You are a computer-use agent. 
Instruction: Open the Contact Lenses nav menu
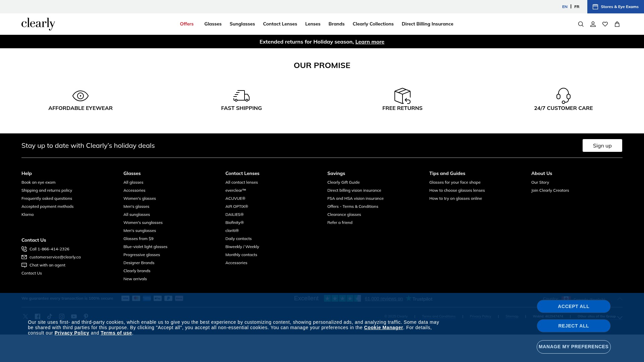pos(280,24)
